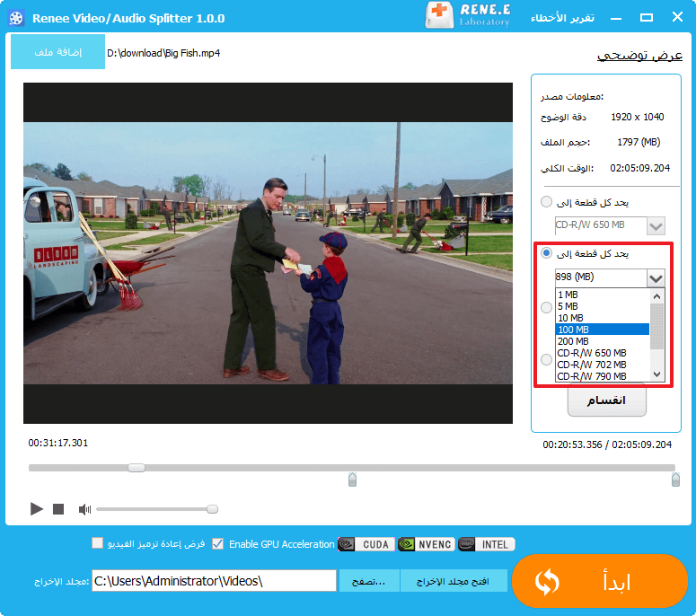696x616 pixels.
Task: Click the Split button انقسام
Action: (x=606, y=400)
